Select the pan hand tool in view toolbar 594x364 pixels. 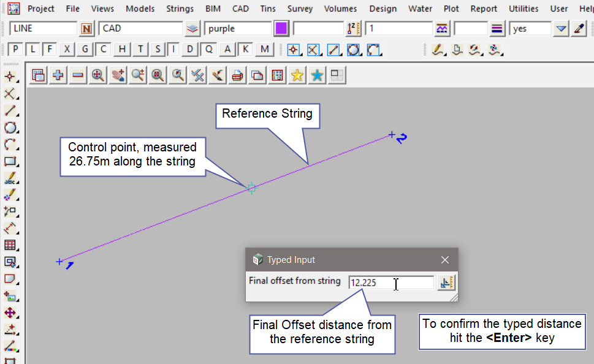click(x=118, y=75)
